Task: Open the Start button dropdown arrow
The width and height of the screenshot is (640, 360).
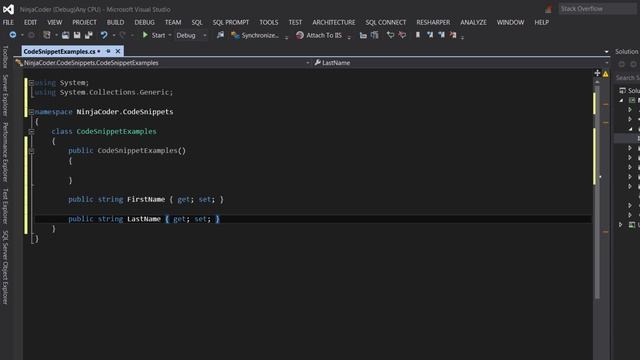Action: coord(170,35)
